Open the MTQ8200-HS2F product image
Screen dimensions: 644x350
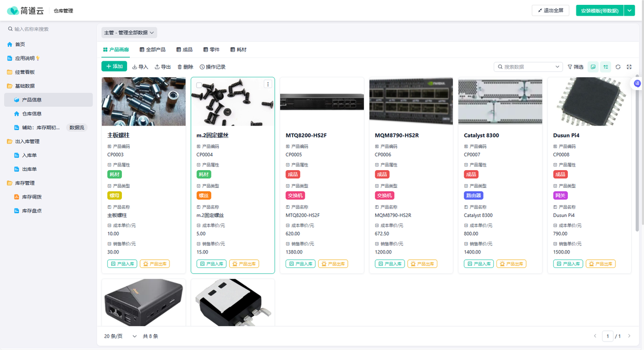[x=322, y=101]
